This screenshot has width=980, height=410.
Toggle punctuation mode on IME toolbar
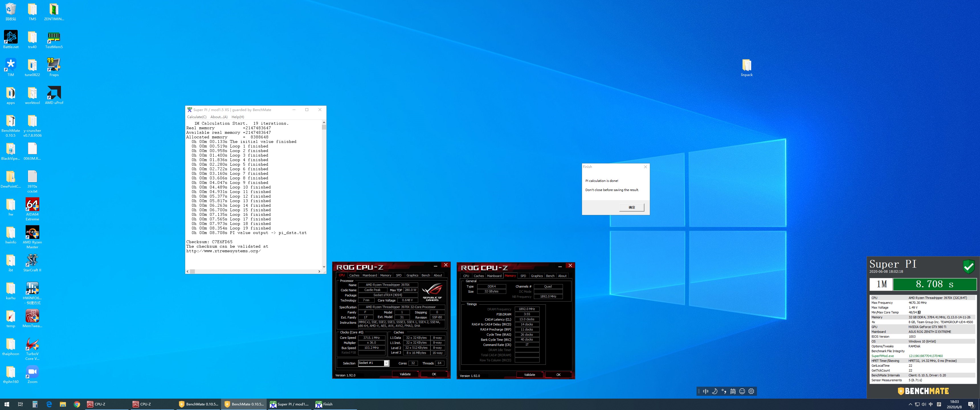(724, 391)
